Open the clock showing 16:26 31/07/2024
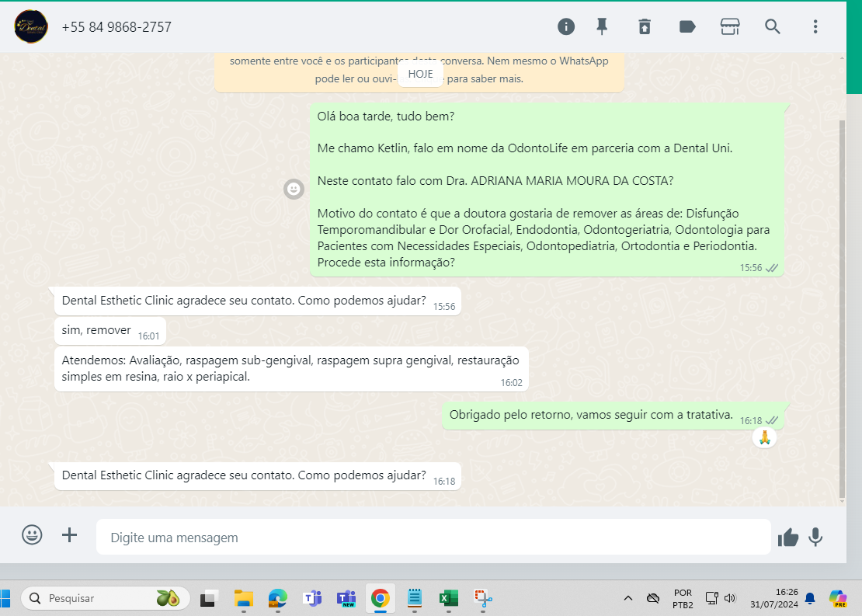The image size is (862, 616). point(774,598)
